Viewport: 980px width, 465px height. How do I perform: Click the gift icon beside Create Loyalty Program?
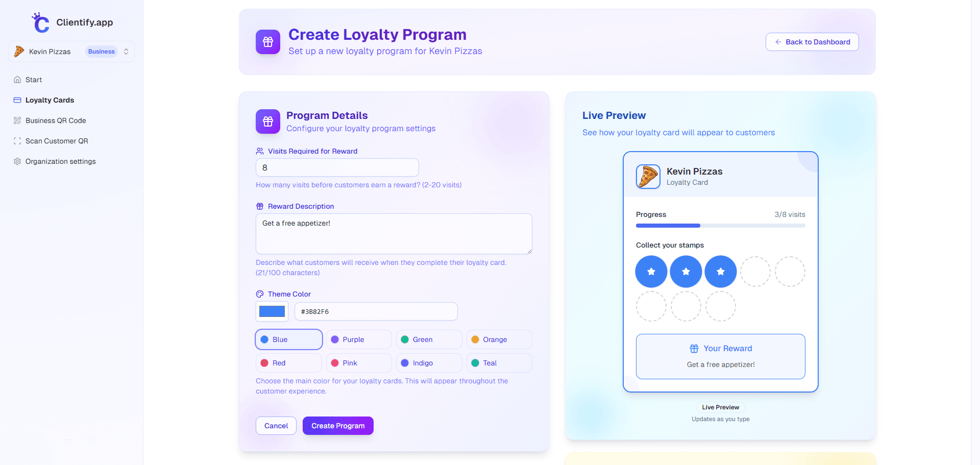point(268,42)
